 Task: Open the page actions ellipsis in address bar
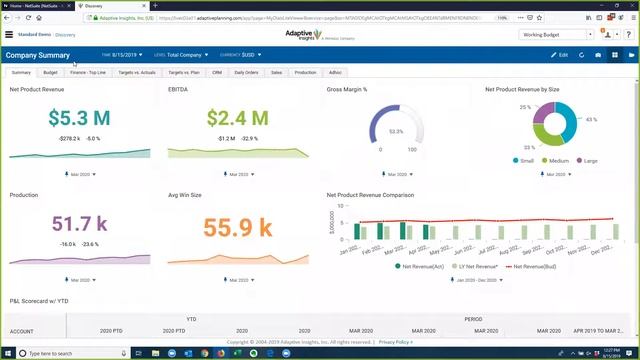pos(520,18)
